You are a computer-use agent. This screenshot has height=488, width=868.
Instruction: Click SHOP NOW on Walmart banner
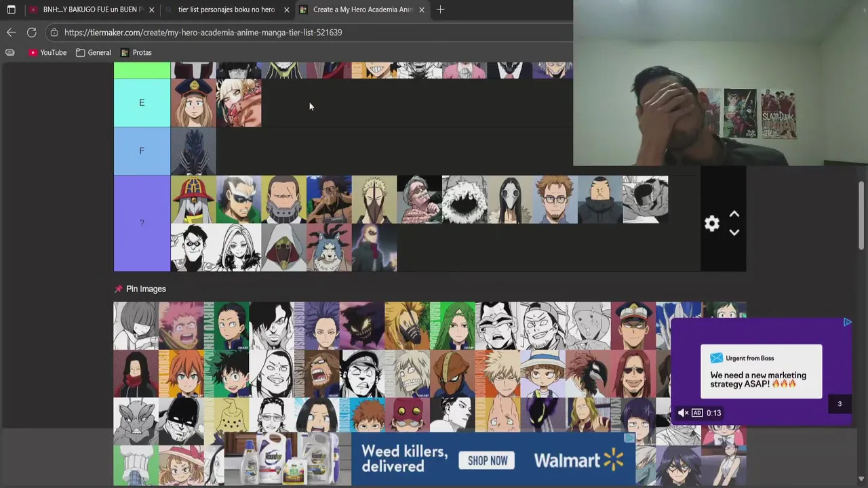[x=488, y=461]
